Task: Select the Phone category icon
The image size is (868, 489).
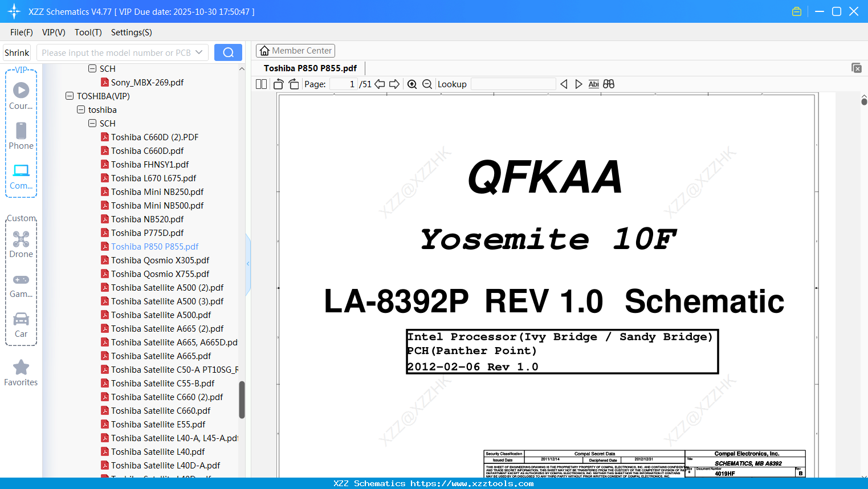Action: coord(21,136)
